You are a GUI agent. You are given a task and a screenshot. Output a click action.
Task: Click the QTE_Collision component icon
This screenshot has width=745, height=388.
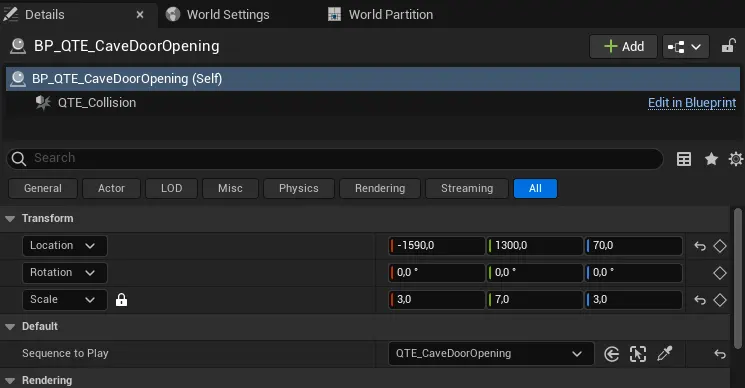tap(43, 103)
